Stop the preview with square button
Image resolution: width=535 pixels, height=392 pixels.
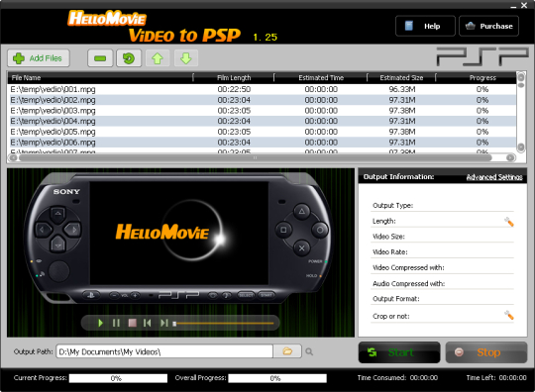coord(133,323)
